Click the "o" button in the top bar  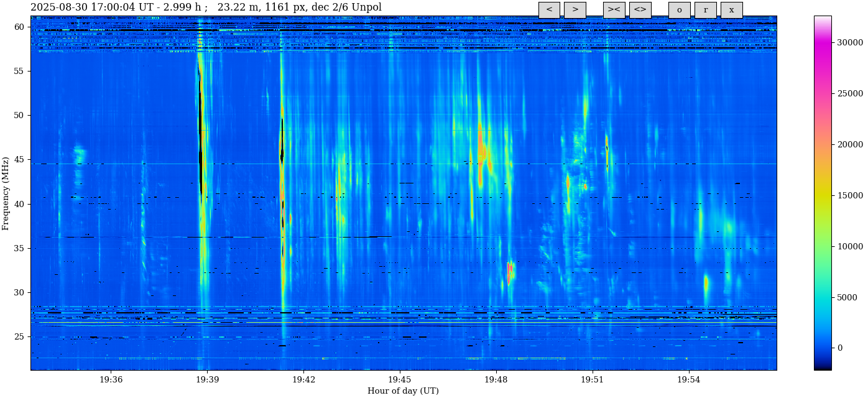pos(679,10)
